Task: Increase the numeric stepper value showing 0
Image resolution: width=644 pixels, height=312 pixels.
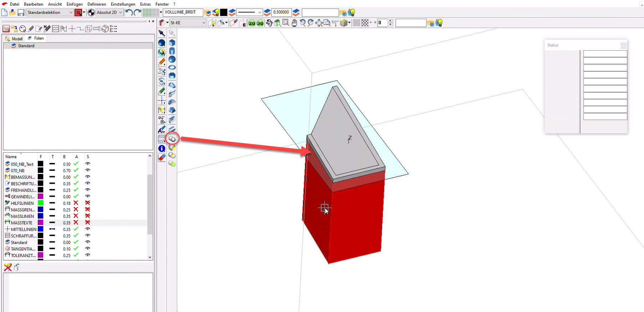Action: click(390, 21)
